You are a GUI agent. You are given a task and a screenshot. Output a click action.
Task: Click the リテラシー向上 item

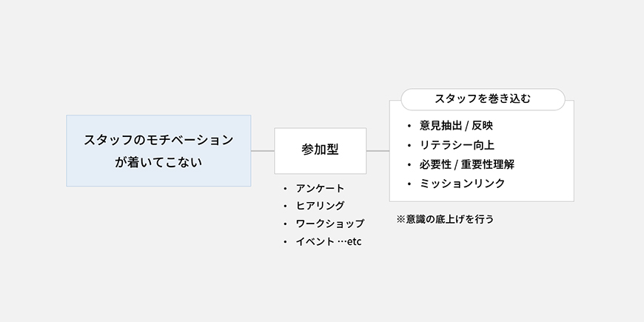457,145
